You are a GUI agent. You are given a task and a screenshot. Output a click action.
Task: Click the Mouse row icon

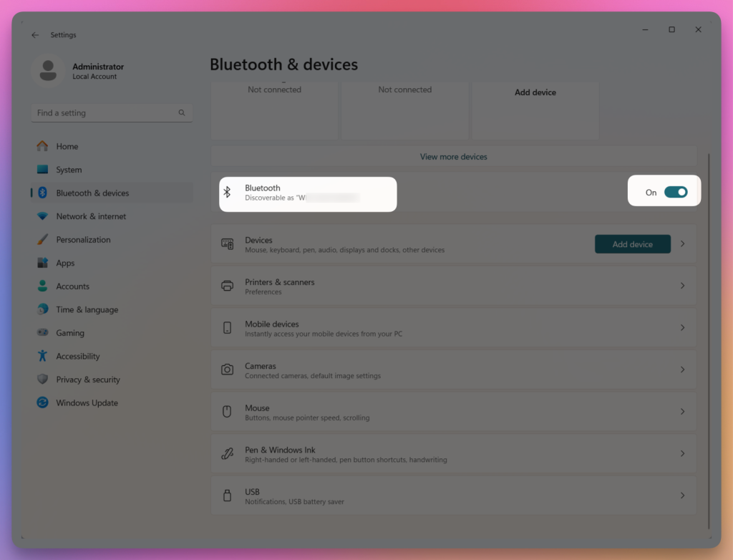[227, 412]
